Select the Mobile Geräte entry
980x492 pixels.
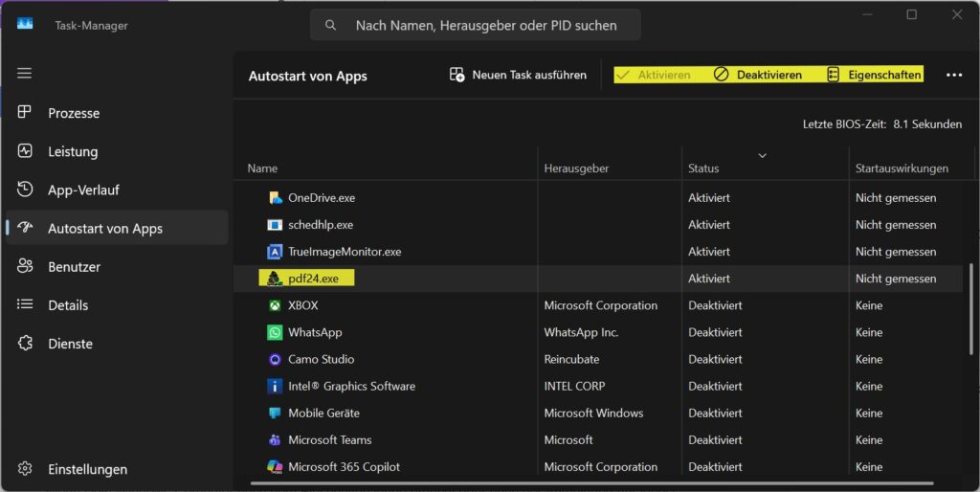[x=323, y=413]
